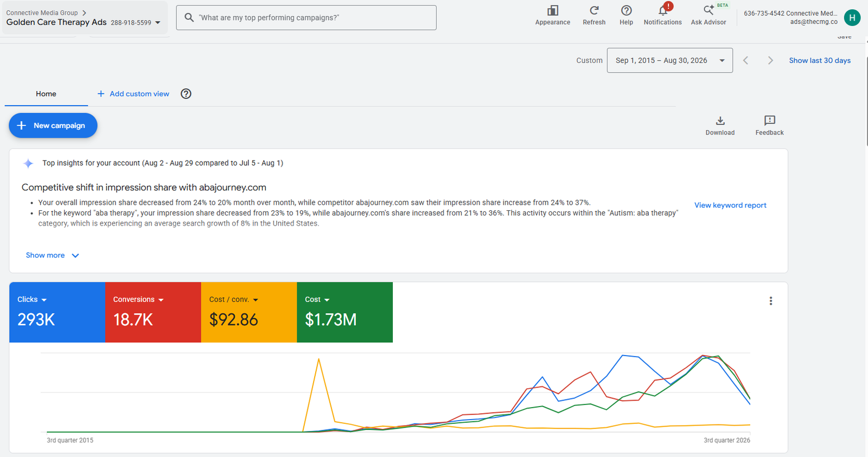Go to the previous date range
Viewport: 868px width, 457px height.
pos(745,60)
